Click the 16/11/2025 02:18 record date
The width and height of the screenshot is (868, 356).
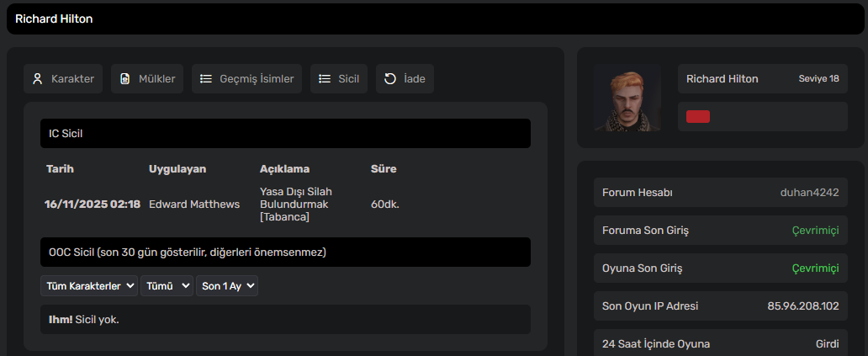pos(93,205)
